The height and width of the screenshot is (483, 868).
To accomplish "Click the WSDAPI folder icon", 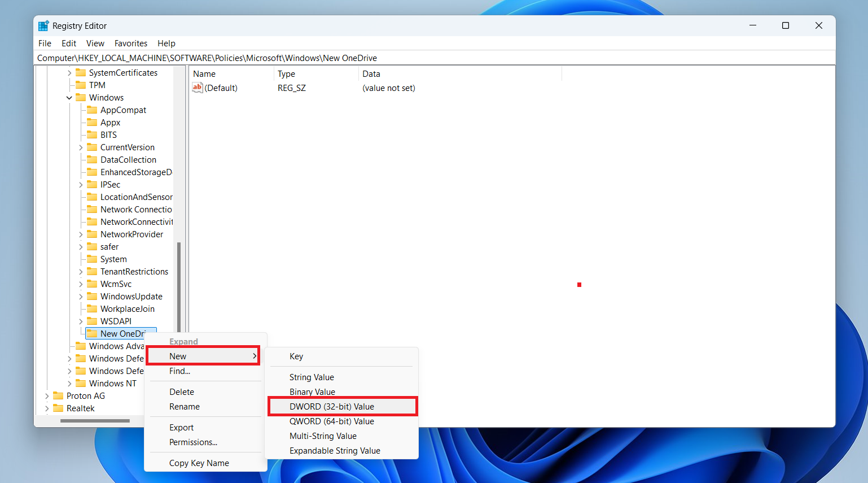I will tap(92, 321).
